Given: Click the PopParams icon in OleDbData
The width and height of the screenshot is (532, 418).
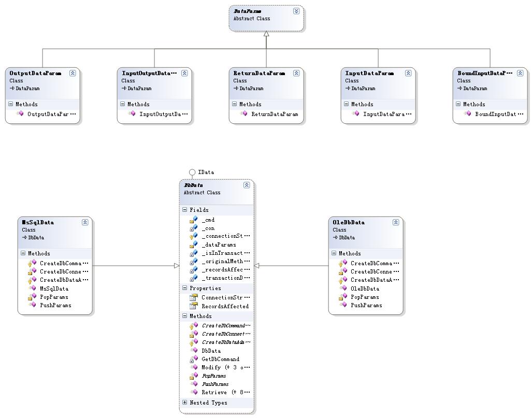Looking at the screenshot, I should point(342,297).
